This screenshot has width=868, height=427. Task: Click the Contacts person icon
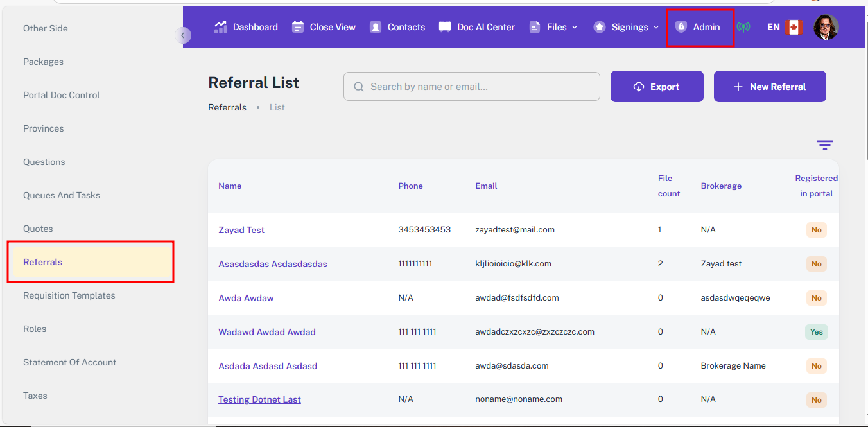pyautogui.click(x=376, y=27)
